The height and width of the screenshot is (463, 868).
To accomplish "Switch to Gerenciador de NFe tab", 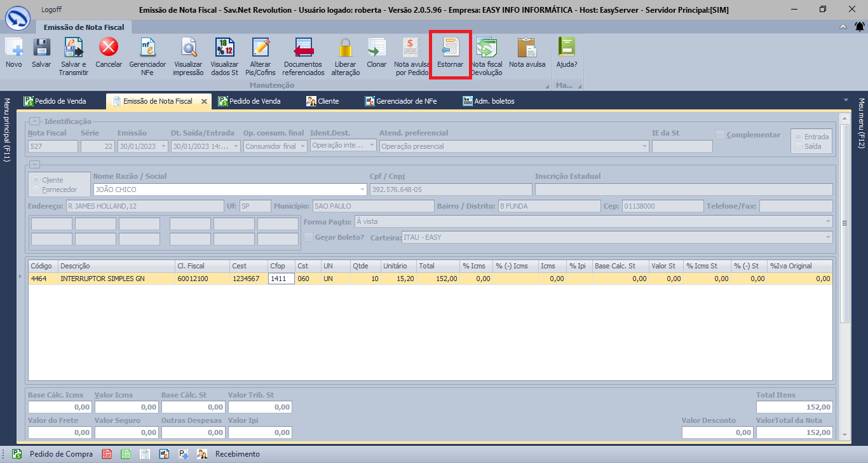I will tap(401, 100).
